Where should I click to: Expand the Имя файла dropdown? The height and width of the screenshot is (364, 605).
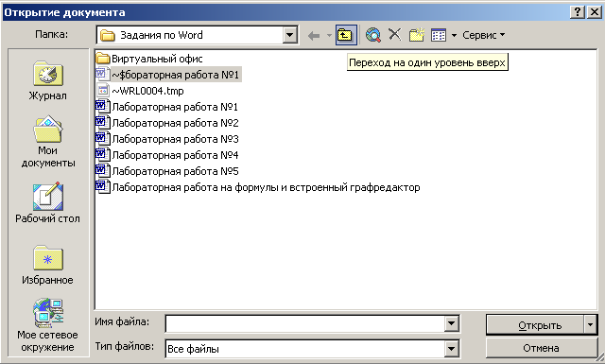point(451,324)
